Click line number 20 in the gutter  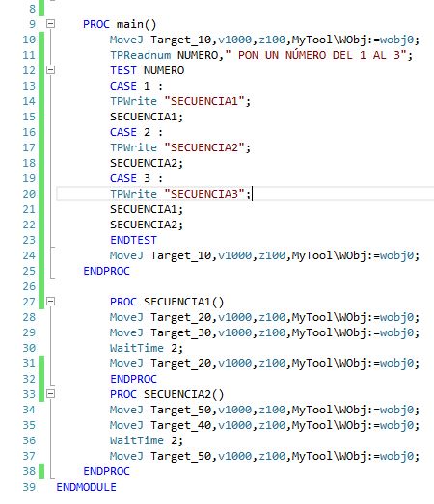tap(29, 194)
